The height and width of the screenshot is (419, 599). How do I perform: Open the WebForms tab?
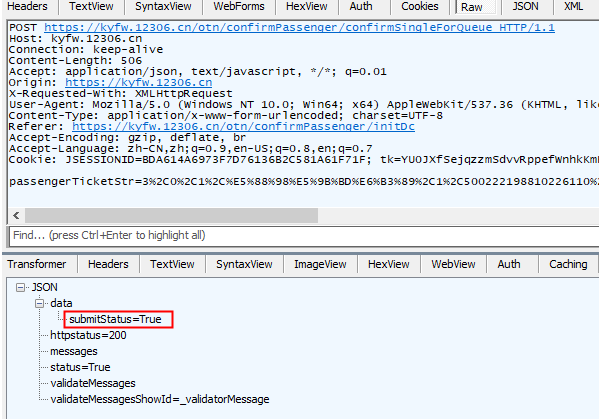(x=239, y=6)
